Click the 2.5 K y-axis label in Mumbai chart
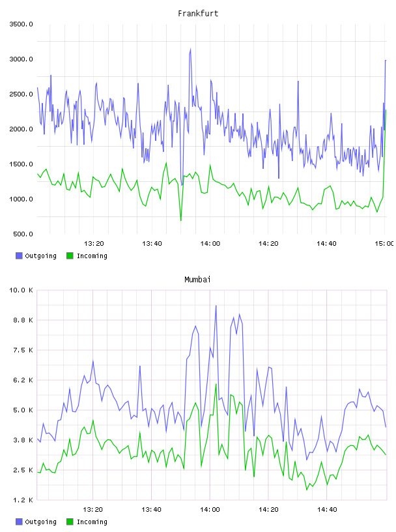This screenshot has width=396, height=532. coord(23,470)
